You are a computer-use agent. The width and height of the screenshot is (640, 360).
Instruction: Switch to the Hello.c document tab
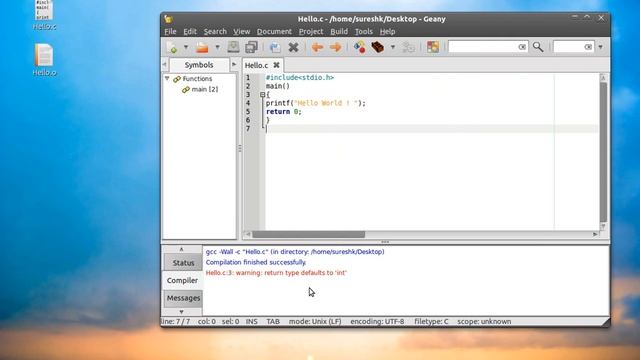pos(256,65)
